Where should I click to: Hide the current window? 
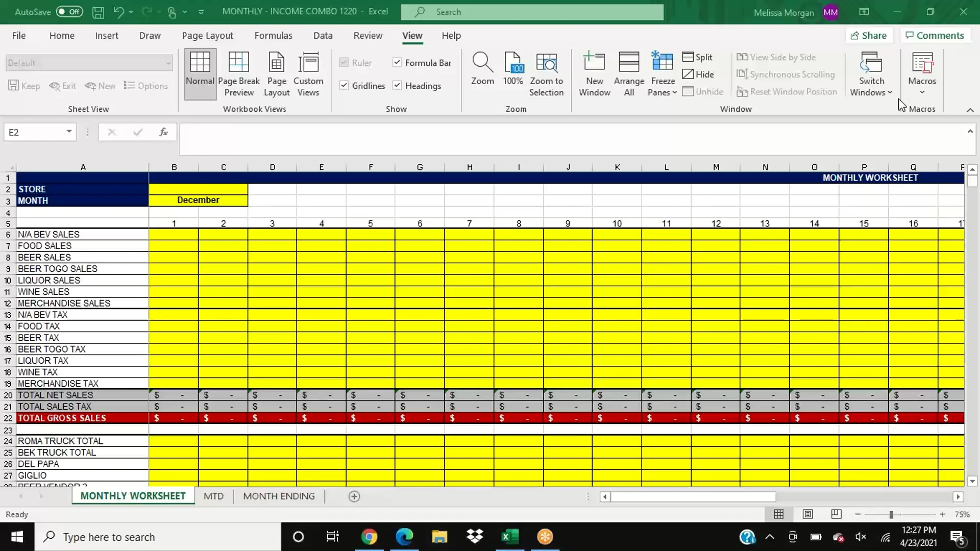pyautogui.click(x=699, y=74)
